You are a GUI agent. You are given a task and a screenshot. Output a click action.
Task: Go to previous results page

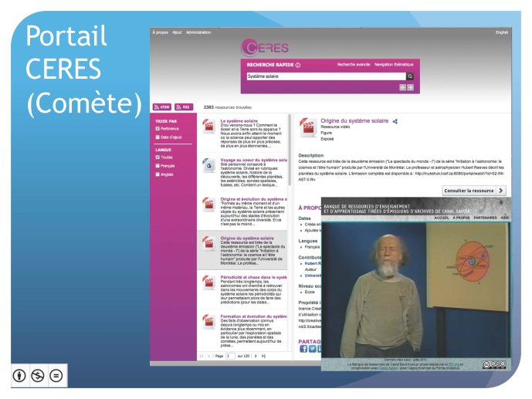(208, 356)
